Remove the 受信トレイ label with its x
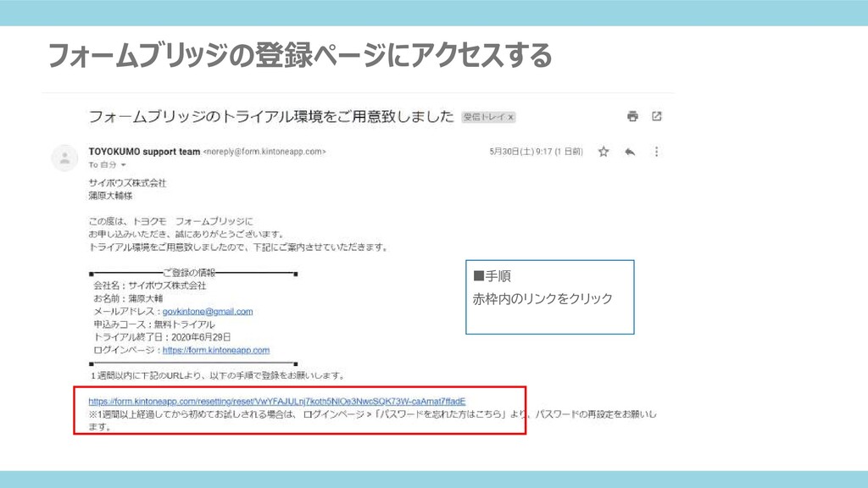 coord(511,117)
